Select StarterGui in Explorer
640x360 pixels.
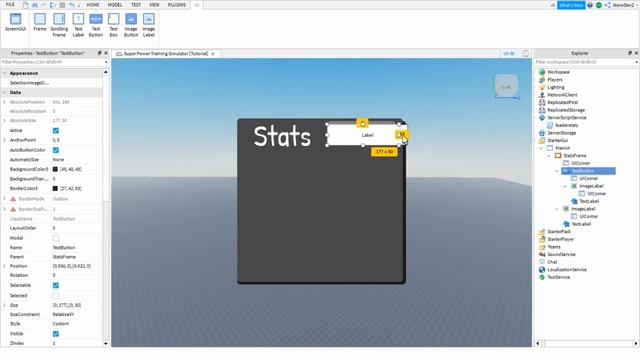(x=557, y=140)
